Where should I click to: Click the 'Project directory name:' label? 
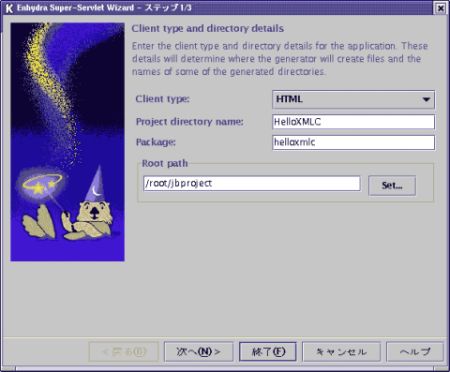click(x=190, y=122)
